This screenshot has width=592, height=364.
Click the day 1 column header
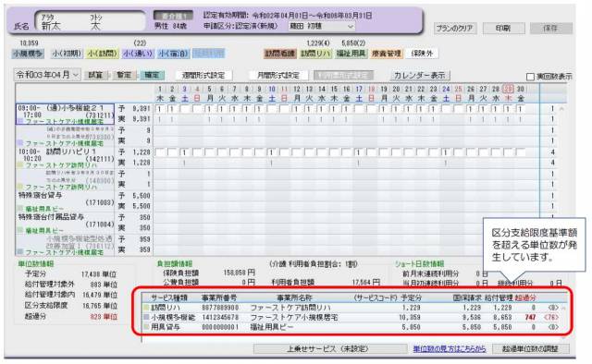click(x=160, y=89)
